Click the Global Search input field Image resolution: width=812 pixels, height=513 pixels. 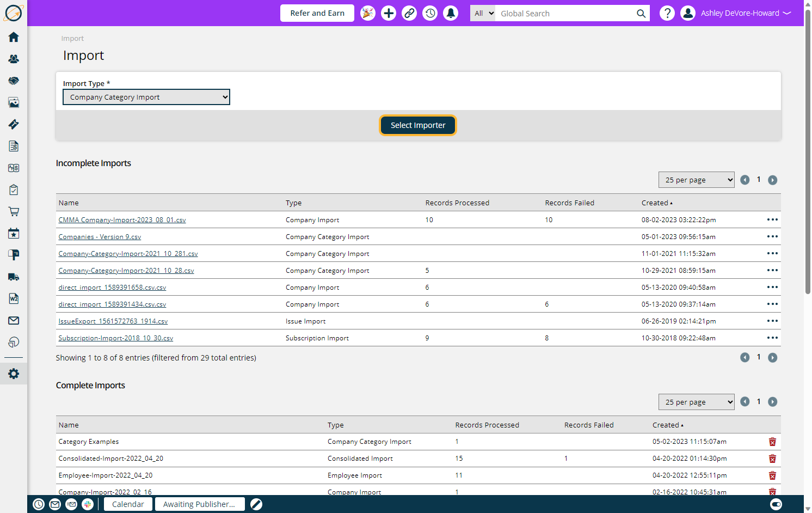pyautogui.click(x=565, y=13)
